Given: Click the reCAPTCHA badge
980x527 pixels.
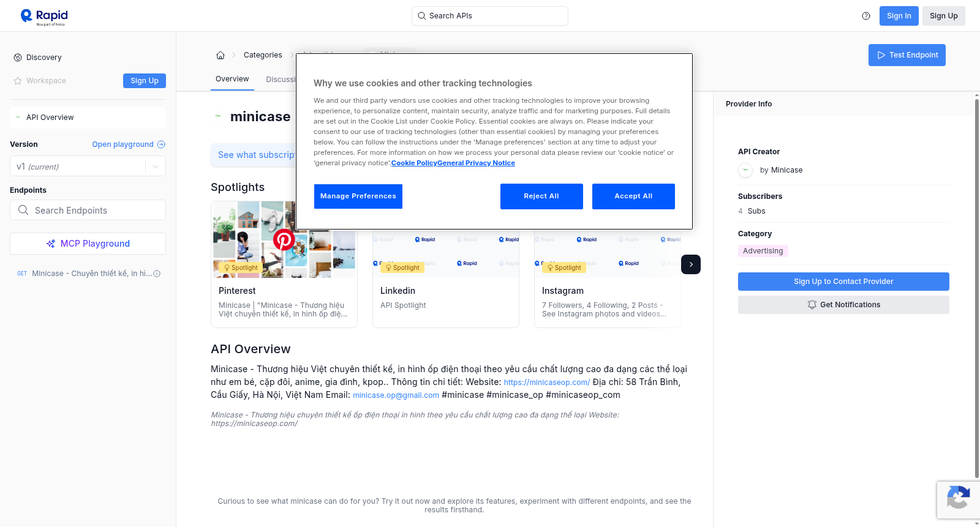Looking at the screenshot, I should click(x=958, y=499).
